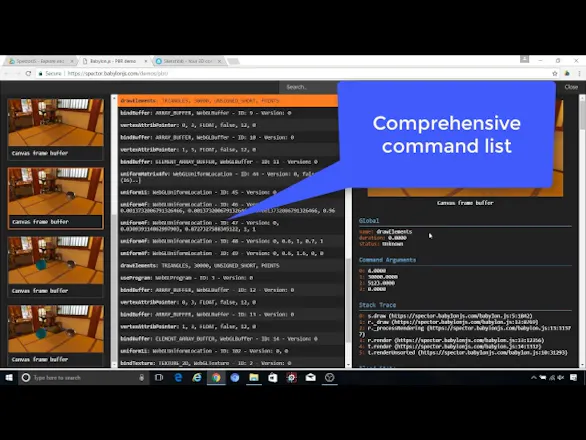The width and height of the screenshot is (586, 440).
Task: Open File Explorer from the taskbar
Action: click(254, 378)
